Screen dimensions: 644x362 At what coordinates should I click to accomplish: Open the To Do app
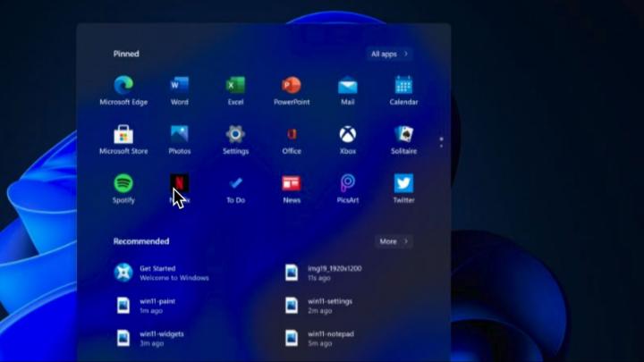click(235, 189)
